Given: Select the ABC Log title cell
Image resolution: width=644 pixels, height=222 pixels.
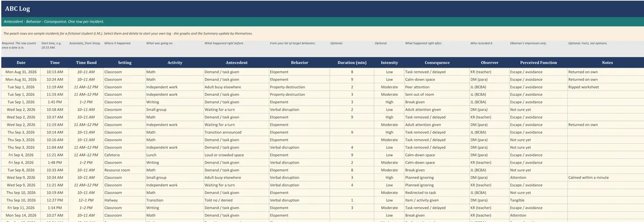Looking at the screenshot, I should tap(322, 9).
